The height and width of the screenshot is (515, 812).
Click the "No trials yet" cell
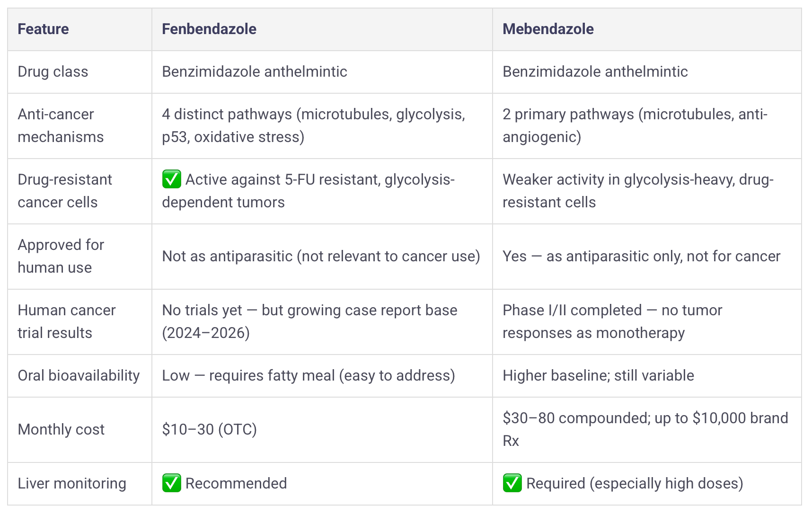309,321
